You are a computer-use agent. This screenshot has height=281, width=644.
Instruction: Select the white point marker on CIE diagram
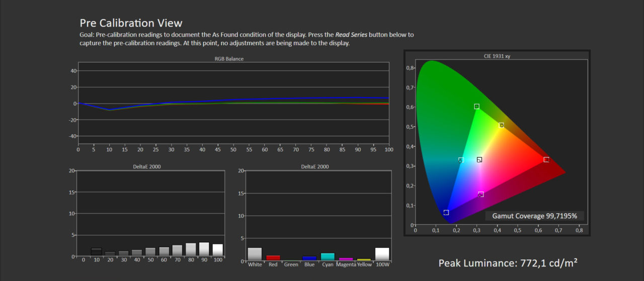coord(479,160)
